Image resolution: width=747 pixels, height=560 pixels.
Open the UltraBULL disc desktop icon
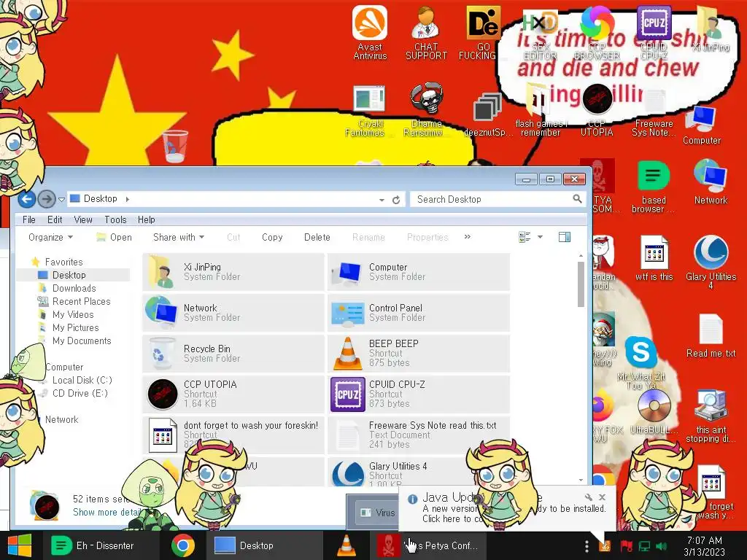click(654, 411)
